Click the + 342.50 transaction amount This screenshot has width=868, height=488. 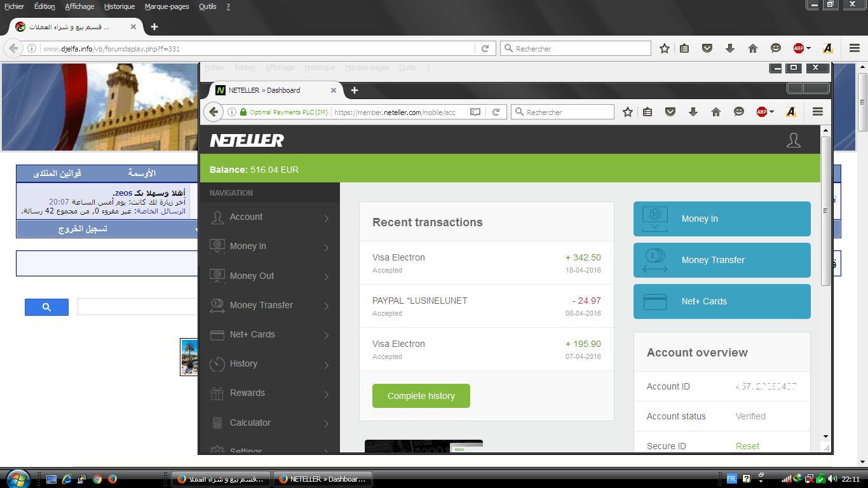(583, 257)
